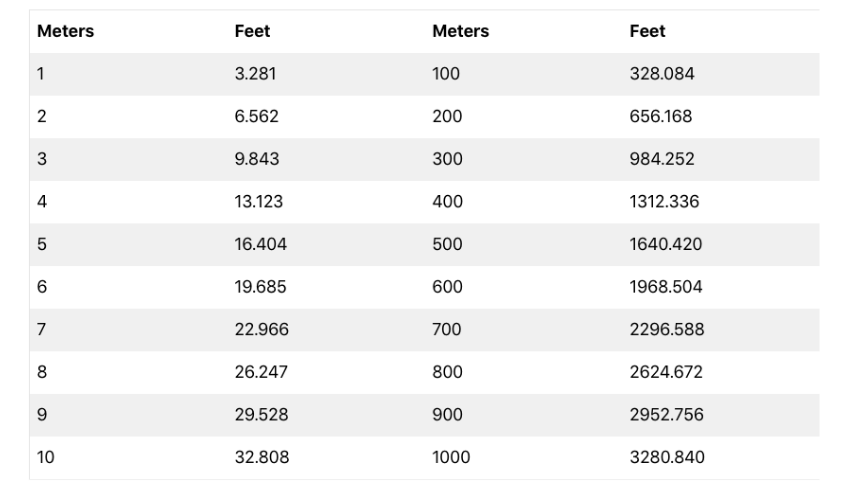Click the second Feet column header

[647, 32]
